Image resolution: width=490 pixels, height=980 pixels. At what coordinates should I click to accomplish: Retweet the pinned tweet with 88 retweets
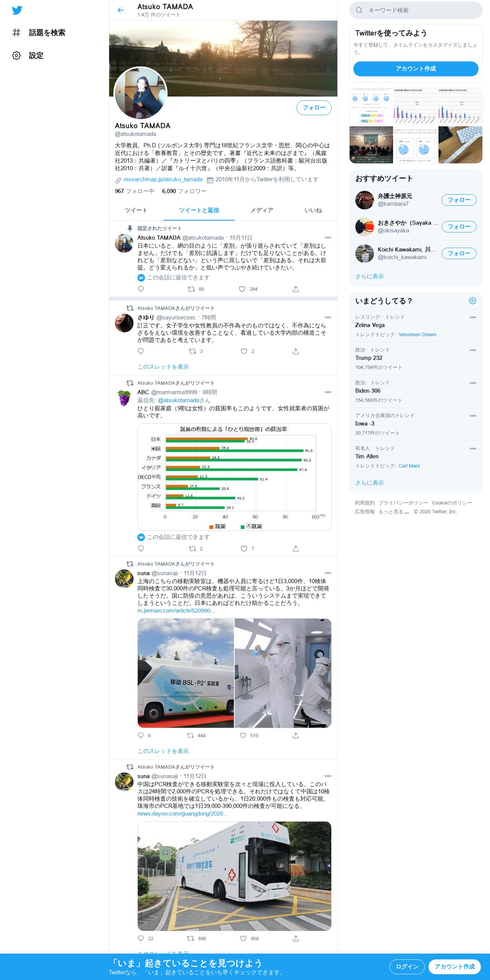pos(196,289)
